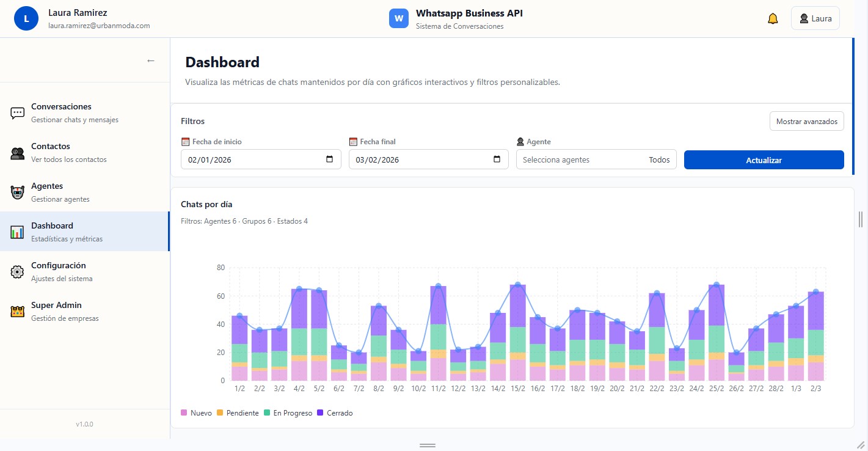Click the bar for 2/3 in the chart
Viewport: 868px width, 451px height.
click(x=816, y=336)
